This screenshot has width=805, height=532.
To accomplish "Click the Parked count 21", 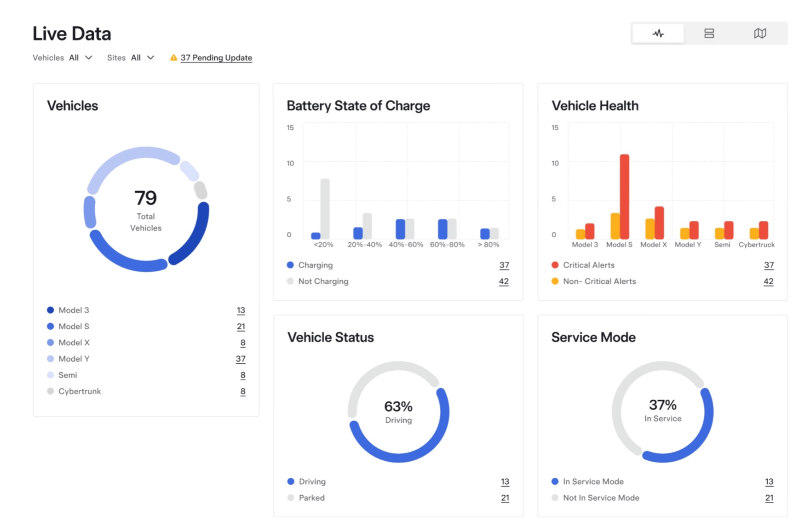I will click(505, 498).
